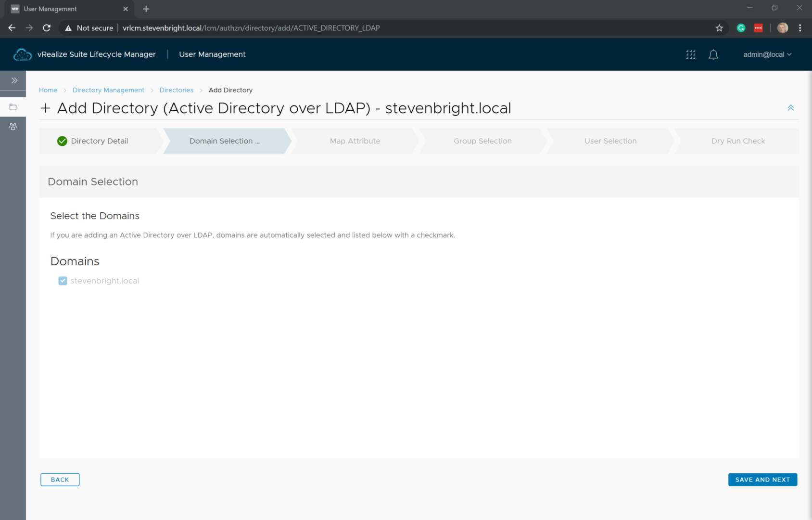Go to Directory Detail step

click(x=99, y=141)
